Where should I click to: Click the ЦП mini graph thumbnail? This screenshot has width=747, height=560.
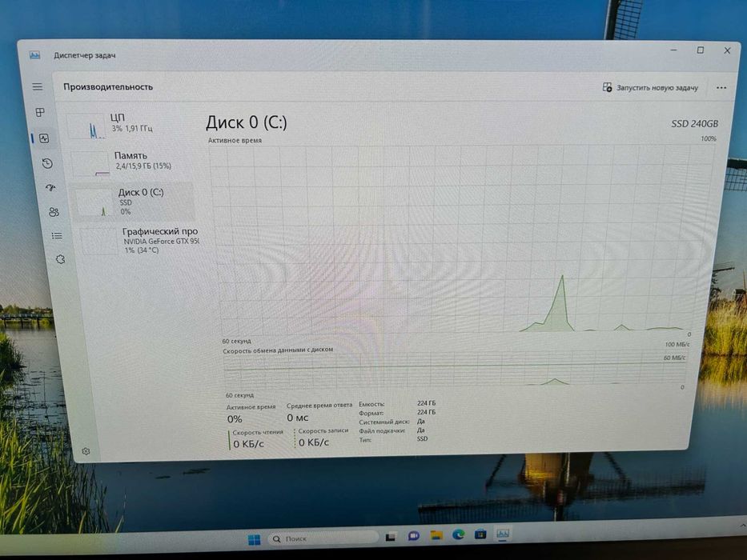(x=86, y=126)
